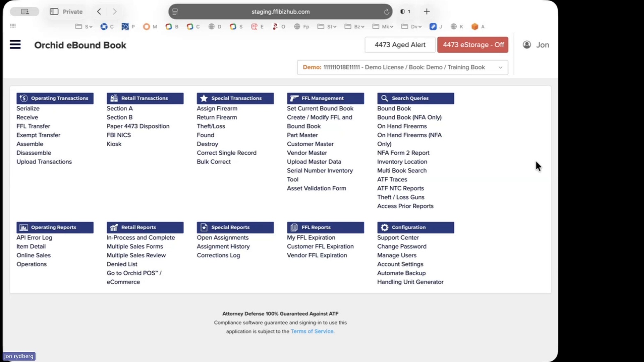
Task: Open Customer Master
Action: [x=310, y=144]
